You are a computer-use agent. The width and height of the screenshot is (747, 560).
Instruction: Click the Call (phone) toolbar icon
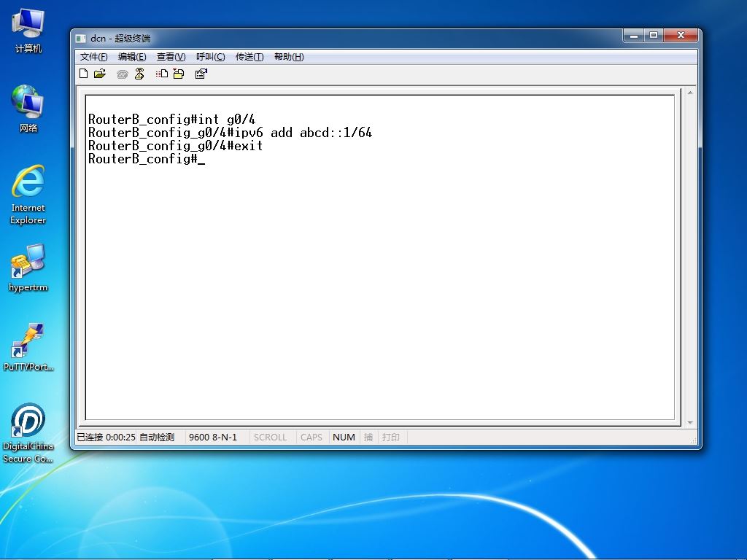(x=123, y=74)
